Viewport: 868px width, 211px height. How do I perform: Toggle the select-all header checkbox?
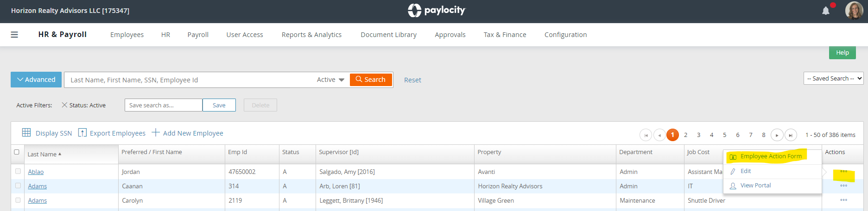pos(17,152)
